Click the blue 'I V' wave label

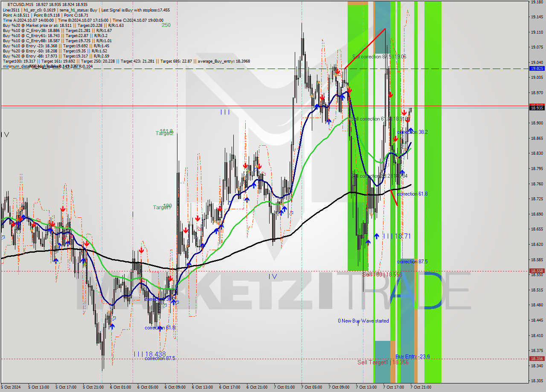tap(273, 277)
